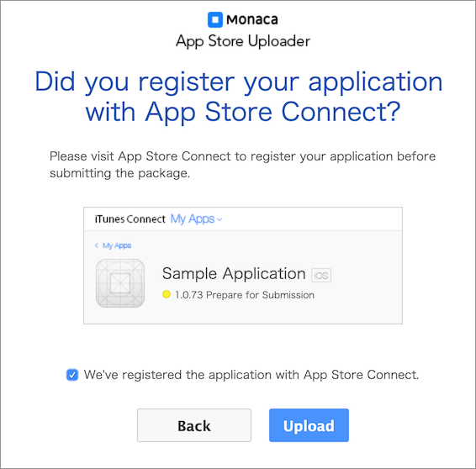
Task: Click the iTunes Connect preview image
Action: pyautogui.click(x=243, y=266)
